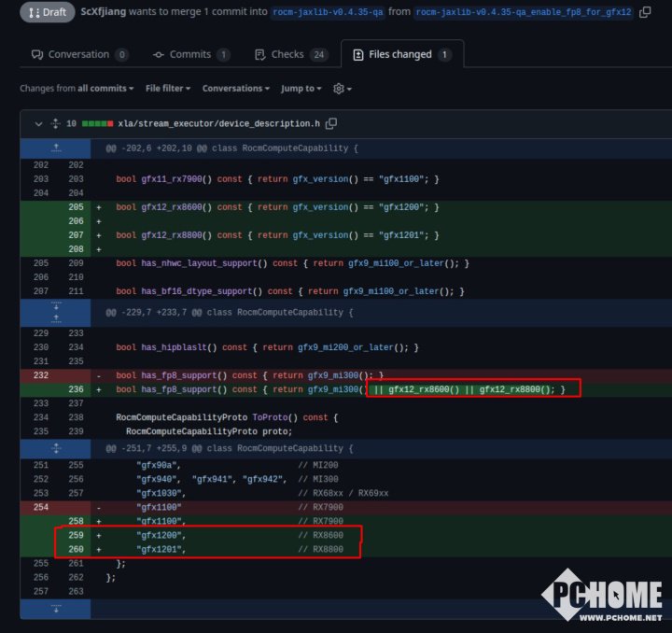Click has_bf16_dtype_support() code line
Image resolution: width=672 pixels, height=633 pixels.
(290, 291)
